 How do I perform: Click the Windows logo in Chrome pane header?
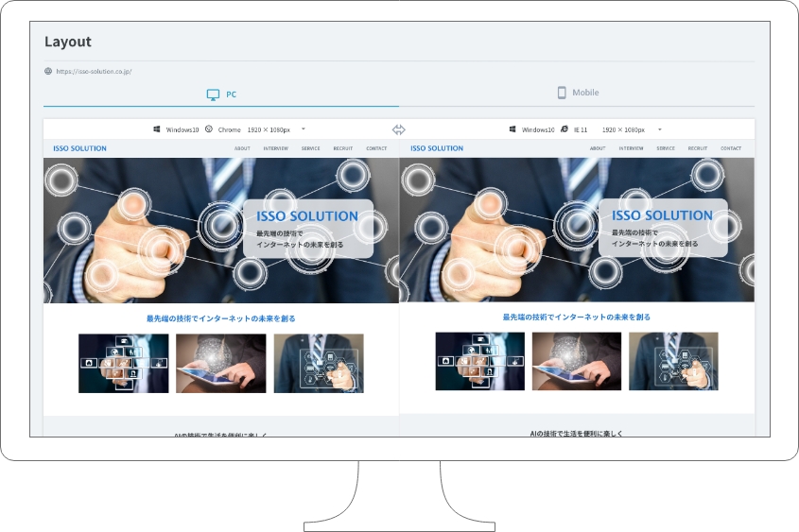pyautogui.click(x=157, y=129)
